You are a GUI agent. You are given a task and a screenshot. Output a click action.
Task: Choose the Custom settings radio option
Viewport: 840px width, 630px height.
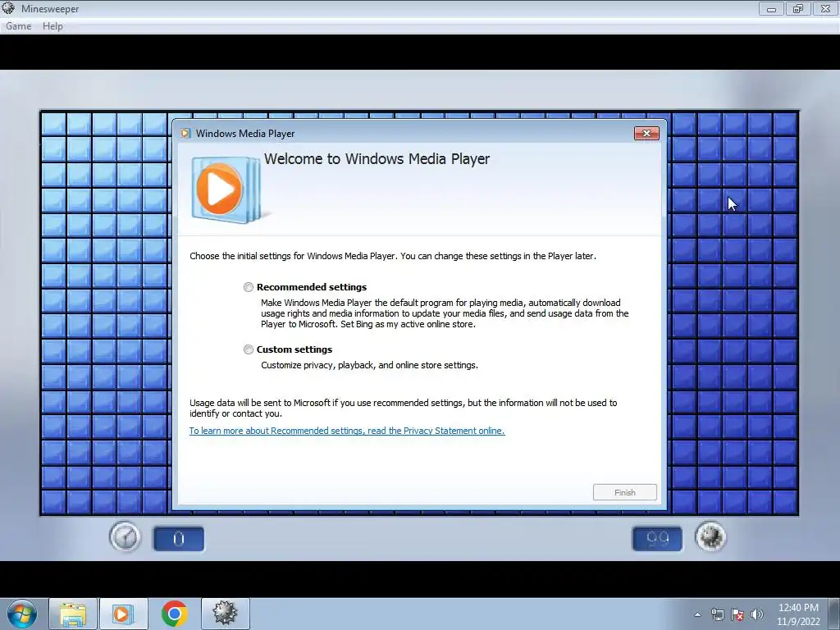(x=248, y=349)
